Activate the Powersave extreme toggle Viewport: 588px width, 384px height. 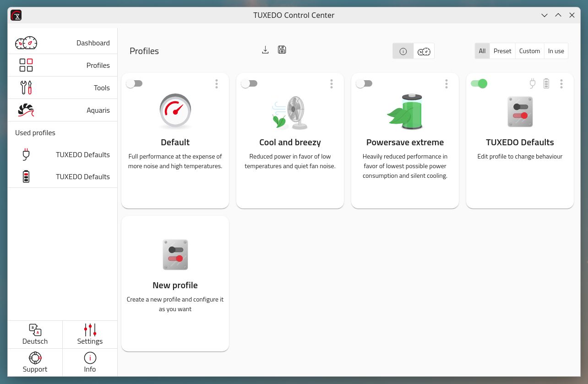click(x=365, y=83)
